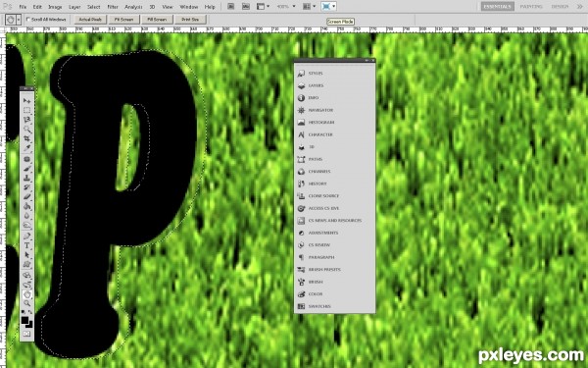588x368 pixels.
Task: Select the Type tool
Action: 27,245
